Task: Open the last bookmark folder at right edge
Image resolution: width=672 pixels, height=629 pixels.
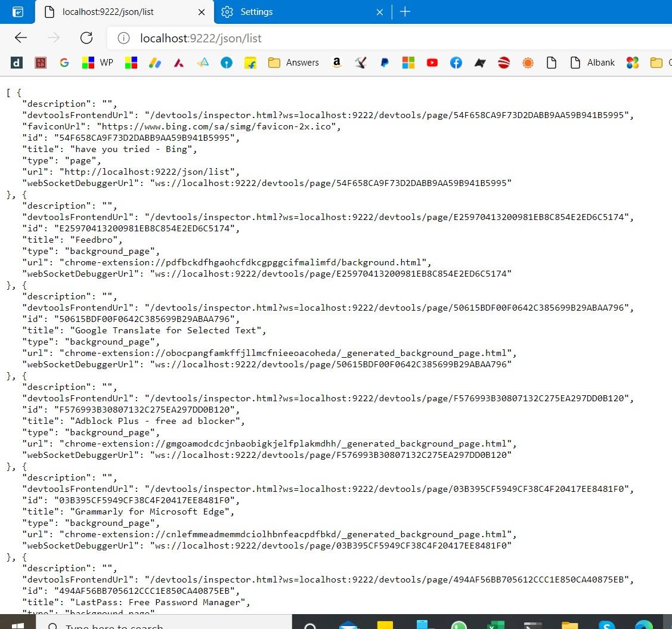Action: pos(660,63)
